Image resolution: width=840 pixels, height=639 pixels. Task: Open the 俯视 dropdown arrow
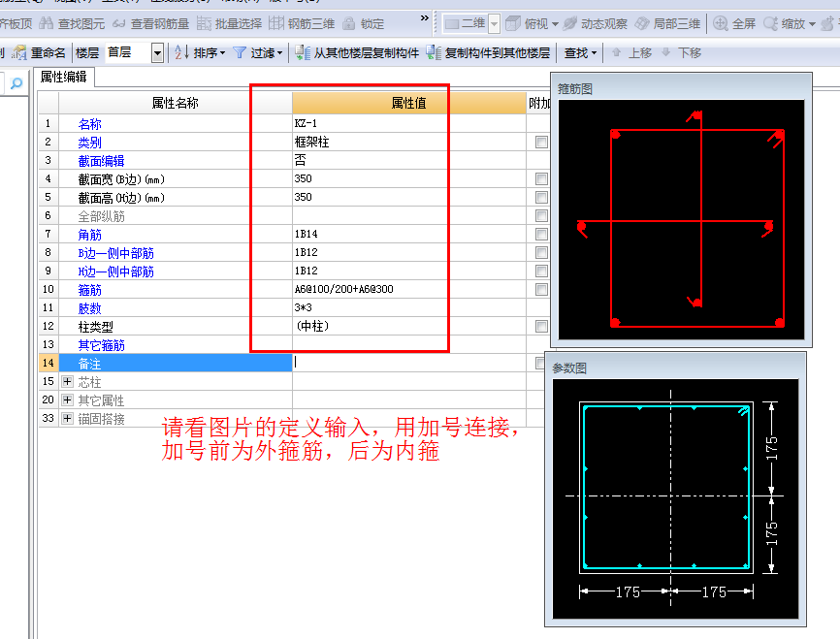(555, 24)
